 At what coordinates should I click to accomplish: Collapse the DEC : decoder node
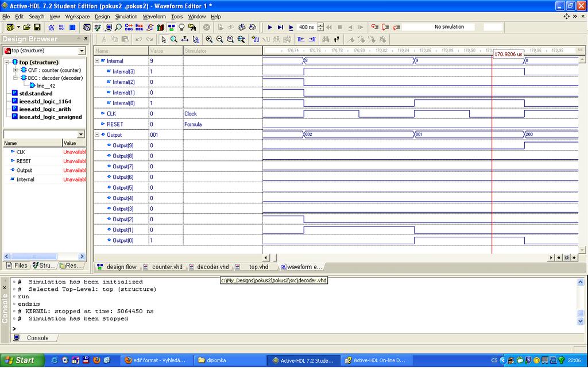[16, 78]
